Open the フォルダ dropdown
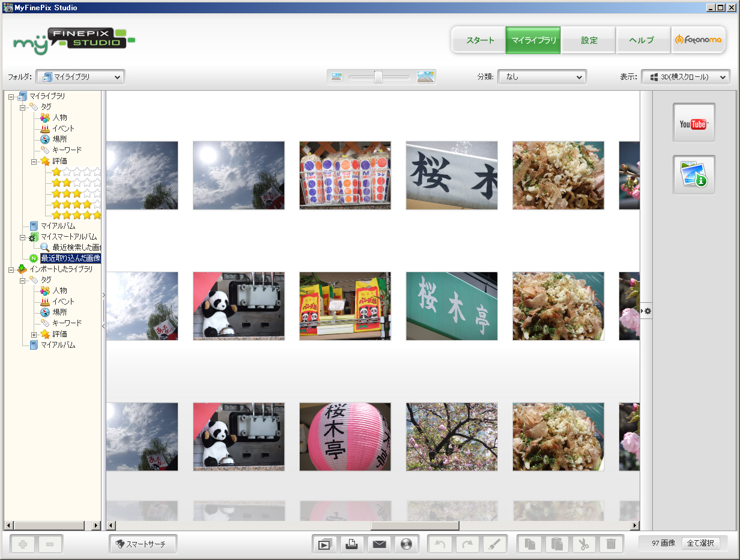The width and height of the screenshot is (740, 560). click(80, 77)
